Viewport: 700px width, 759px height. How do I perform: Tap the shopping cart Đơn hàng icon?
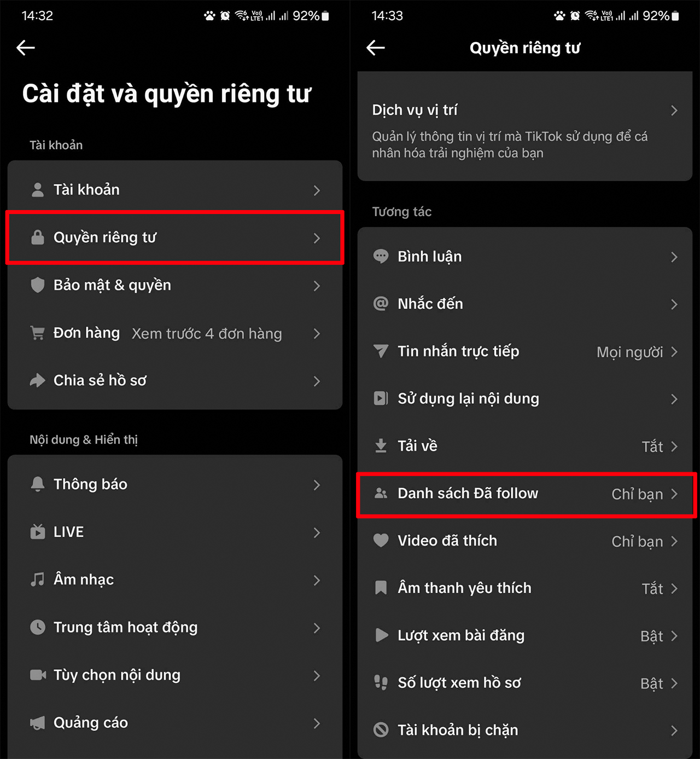(38, 333)
